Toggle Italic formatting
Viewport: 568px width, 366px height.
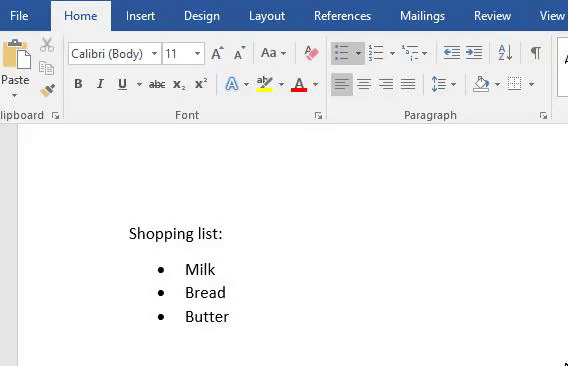(100, 84)
